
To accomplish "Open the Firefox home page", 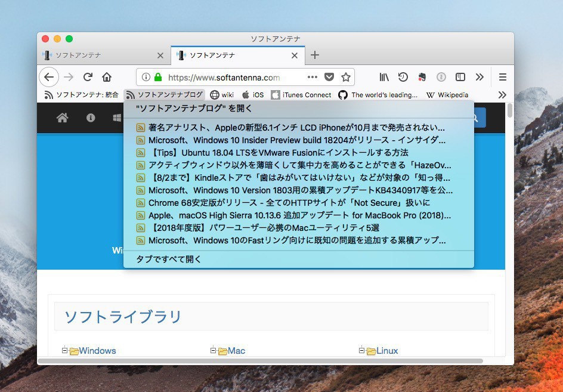I will (107, 77).
